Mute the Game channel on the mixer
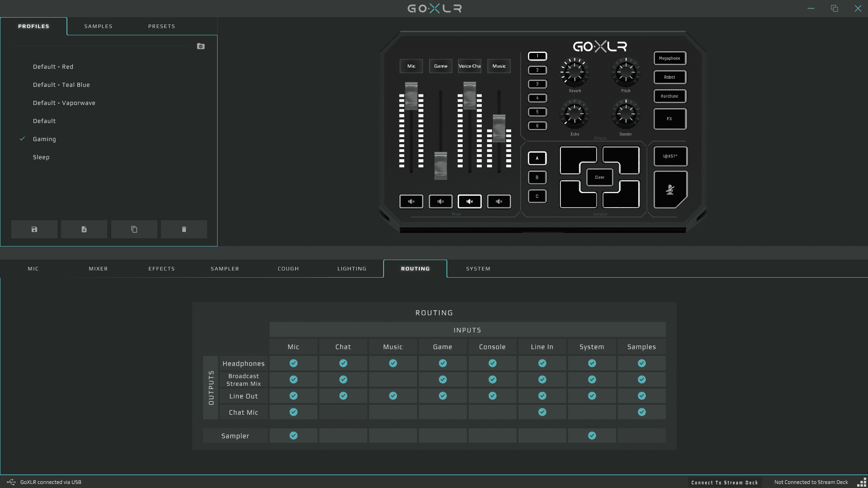Image resolution: width=868 pixels, height=488 pixels. [x=441, y=201]
